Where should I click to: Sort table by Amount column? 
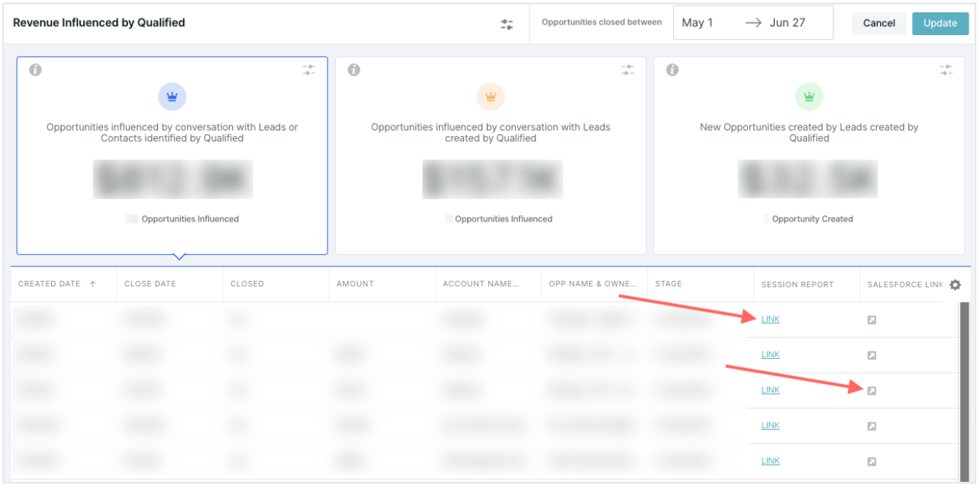point(356,284)
